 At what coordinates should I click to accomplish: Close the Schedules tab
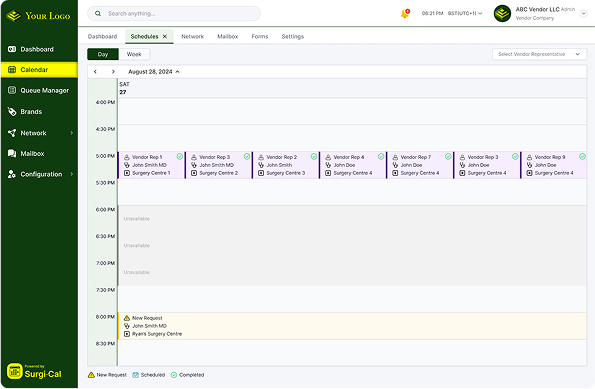(165, 36)
